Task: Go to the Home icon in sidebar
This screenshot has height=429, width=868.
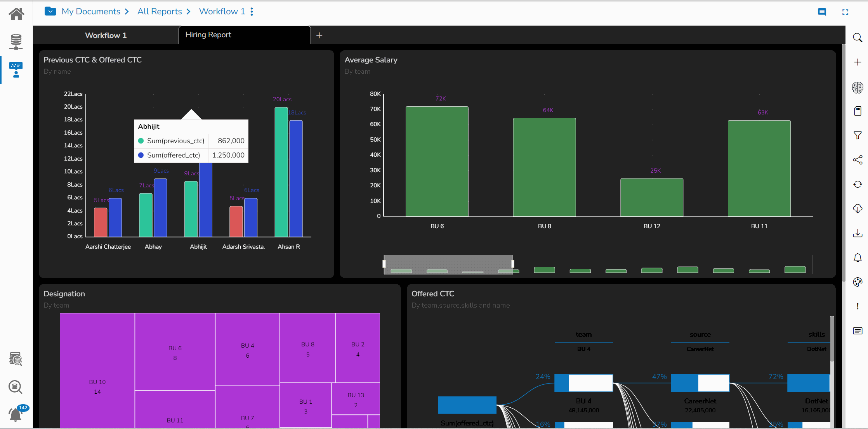Action: tap(16, 14)
